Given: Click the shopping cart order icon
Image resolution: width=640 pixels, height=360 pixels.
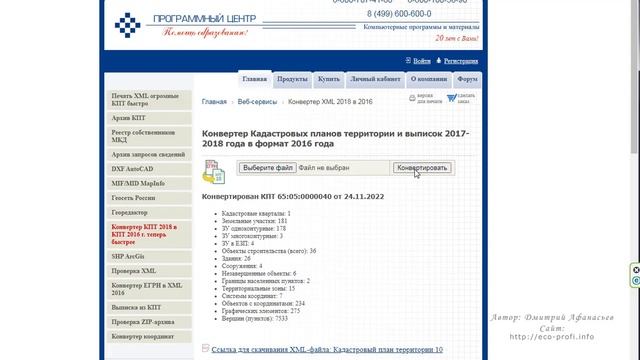Looking at the screenshot, I should pos(451,98).
